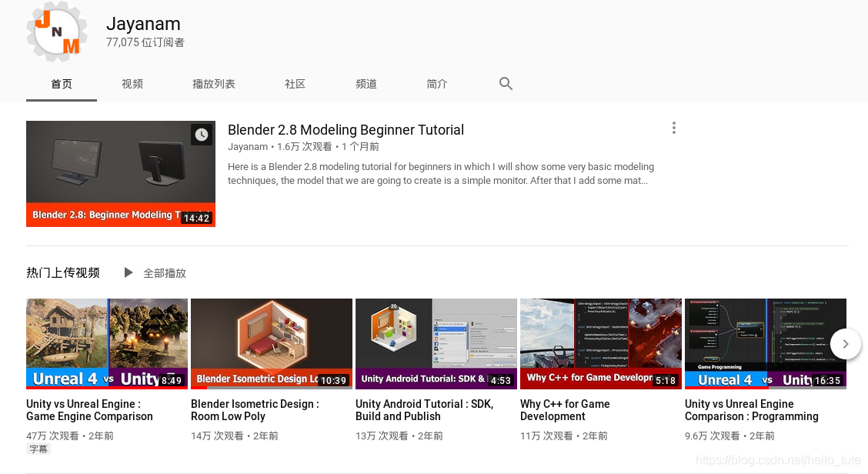This screenshot has width=868, height=474.
Task: Open the three-dot menu for featured video
Action: [673, 128]
